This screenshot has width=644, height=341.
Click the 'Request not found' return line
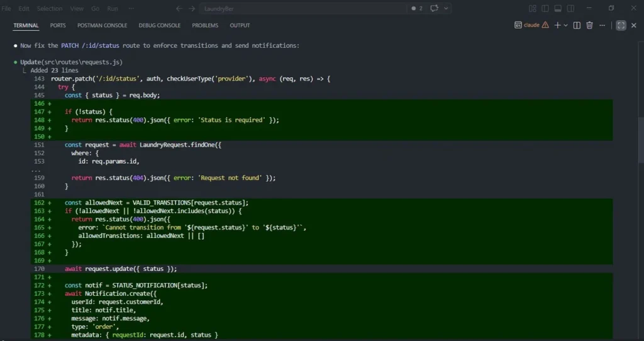coord(174,178)
